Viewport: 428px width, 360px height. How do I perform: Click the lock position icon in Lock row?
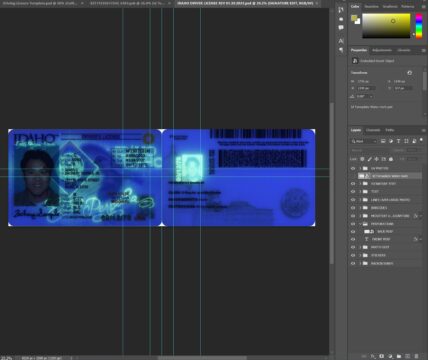pyautogui.click(x=377, y=159)
